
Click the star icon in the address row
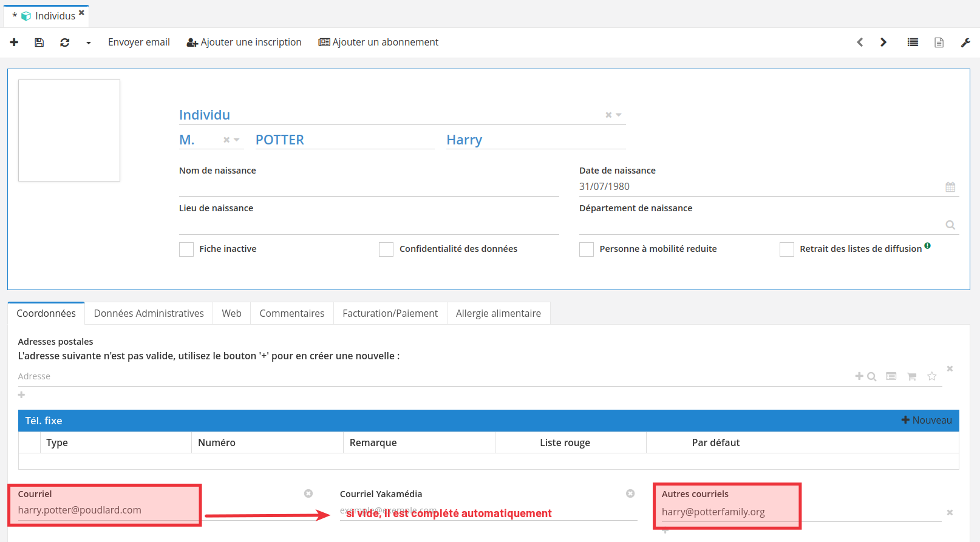click(x=932, y=376)
